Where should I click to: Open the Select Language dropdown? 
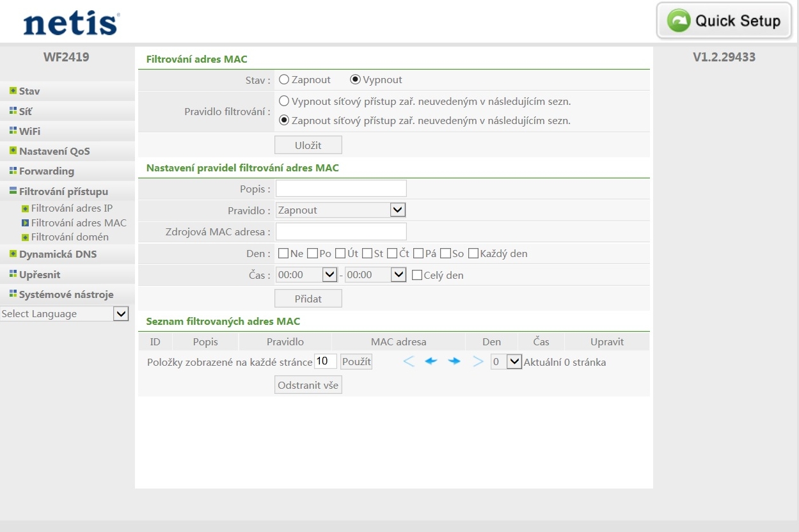(65, 314)
